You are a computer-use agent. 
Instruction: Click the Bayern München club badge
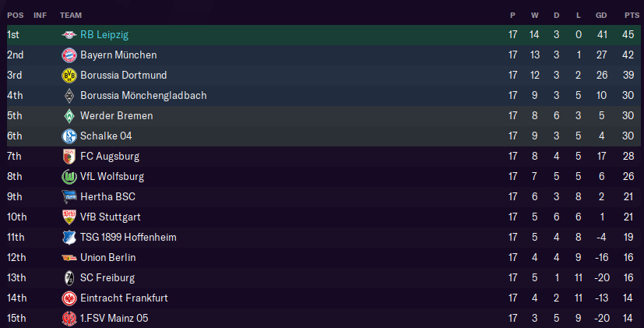click(x=69, y=55)
